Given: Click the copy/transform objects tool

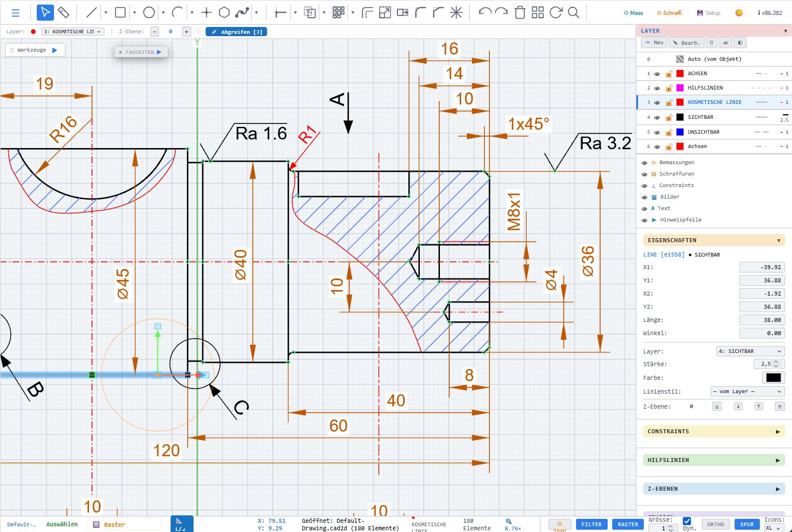Looking at the screenshot, I should point(310,13).
